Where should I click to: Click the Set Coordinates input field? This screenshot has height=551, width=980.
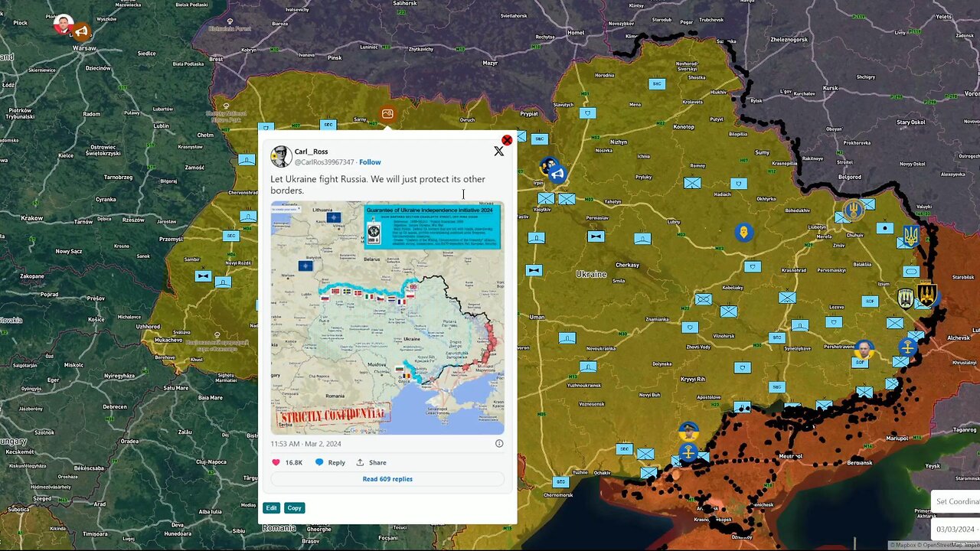click(x=955, y=501)
